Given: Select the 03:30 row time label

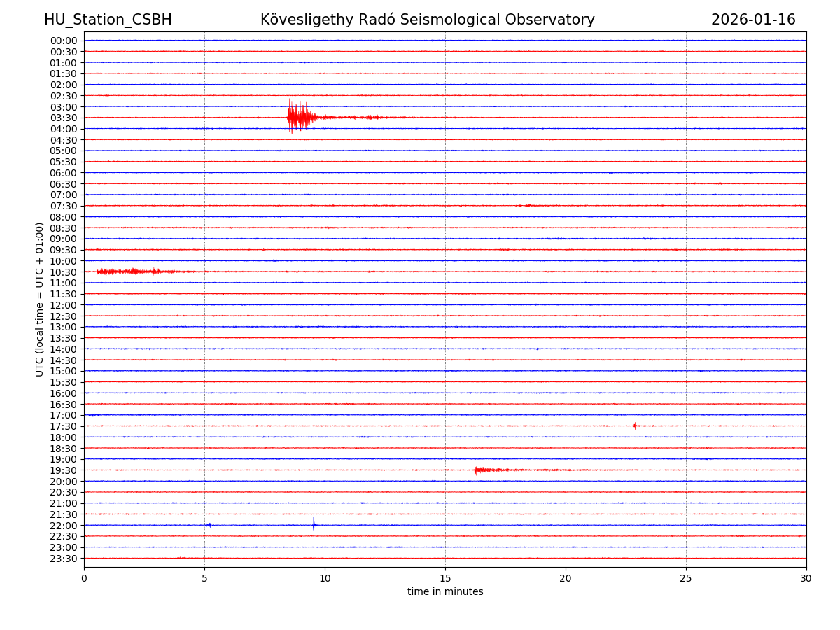Looking at the screenshot, I should [64, 118].
